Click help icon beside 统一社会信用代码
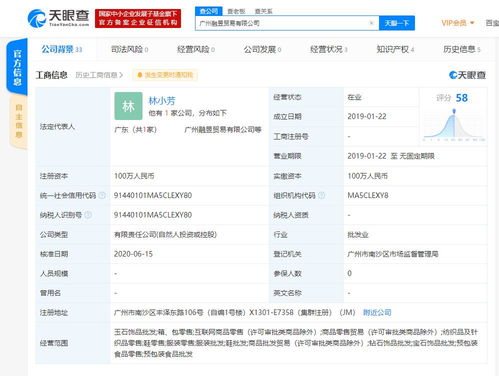 pos(102,195)
